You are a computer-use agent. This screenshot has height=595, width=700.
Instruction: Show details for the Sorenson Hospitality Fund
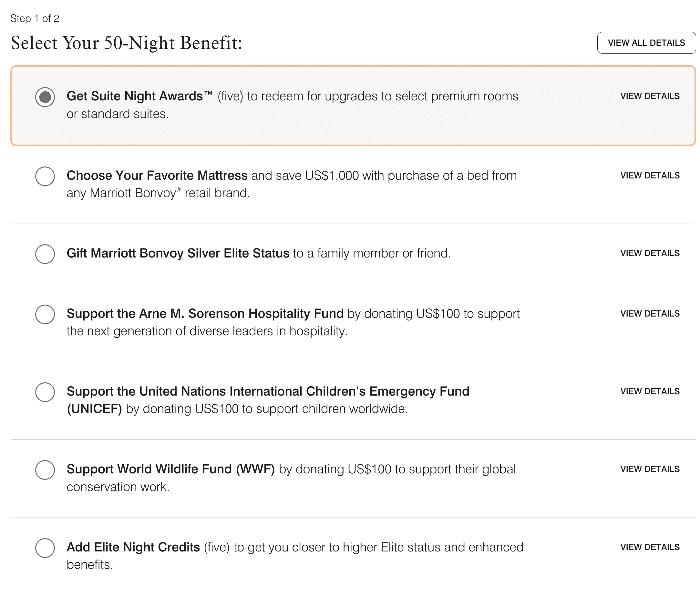click(x=650, y=314)
